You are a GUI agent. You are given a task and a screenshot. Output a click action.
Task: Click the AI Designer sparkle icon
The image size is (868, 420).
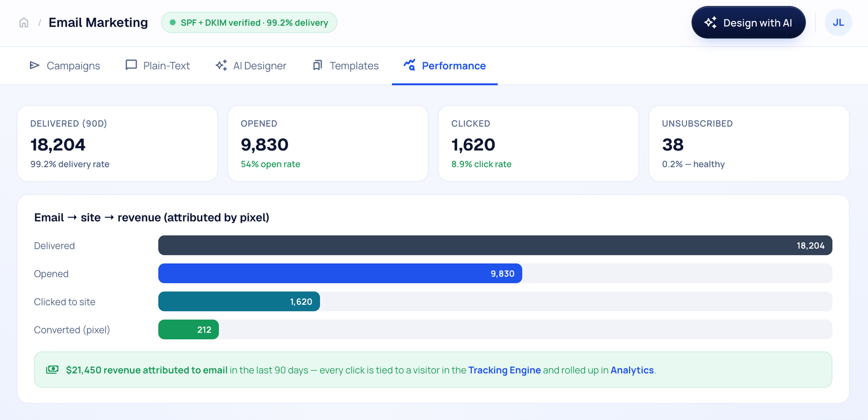tap(221, 65)
